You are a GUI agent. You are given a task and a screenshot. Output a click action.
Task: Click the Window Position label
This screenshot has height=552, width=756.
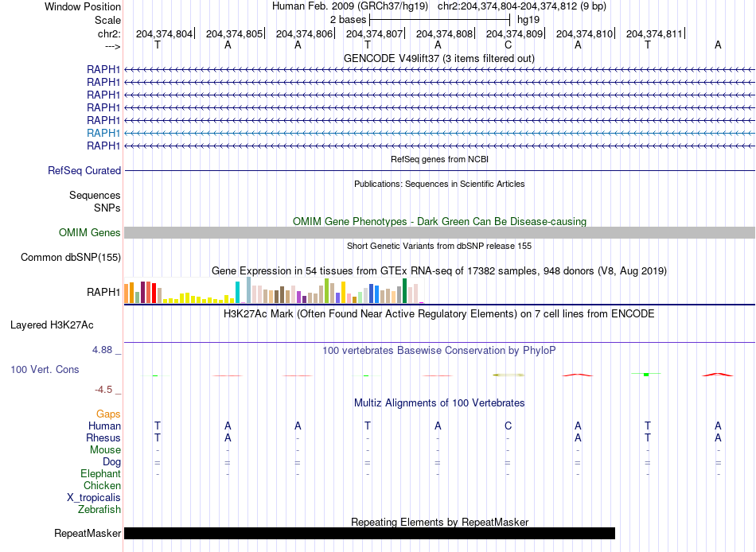click(83, 6)
